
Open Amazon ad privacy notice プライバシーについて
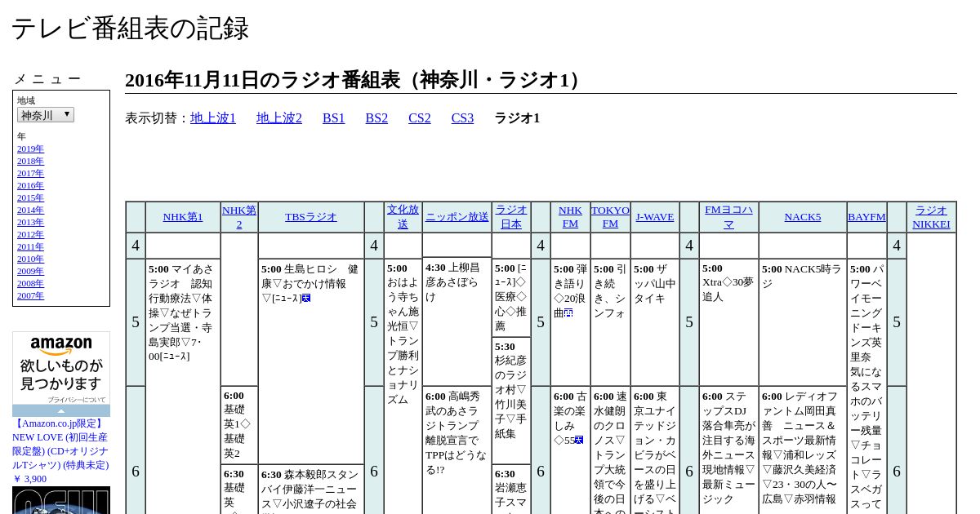pyautogui.click(x=76, y=400)
